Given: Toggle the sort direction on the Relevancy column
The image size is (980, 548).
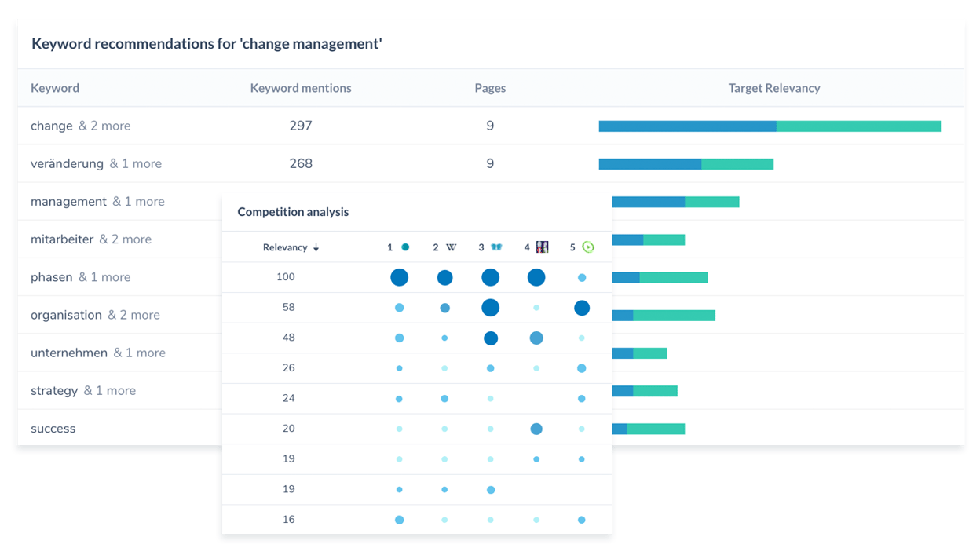Looking at the screenshot, I should coord(316,247).
